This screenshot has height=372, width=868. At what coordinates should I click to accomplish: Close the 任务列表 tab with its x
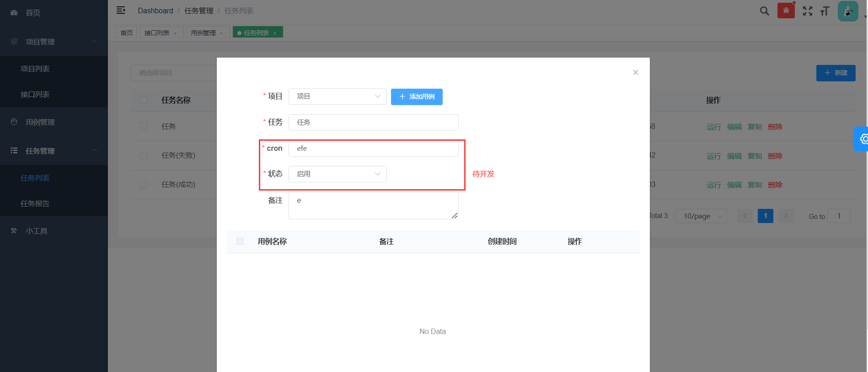click(x=275, y=33)
